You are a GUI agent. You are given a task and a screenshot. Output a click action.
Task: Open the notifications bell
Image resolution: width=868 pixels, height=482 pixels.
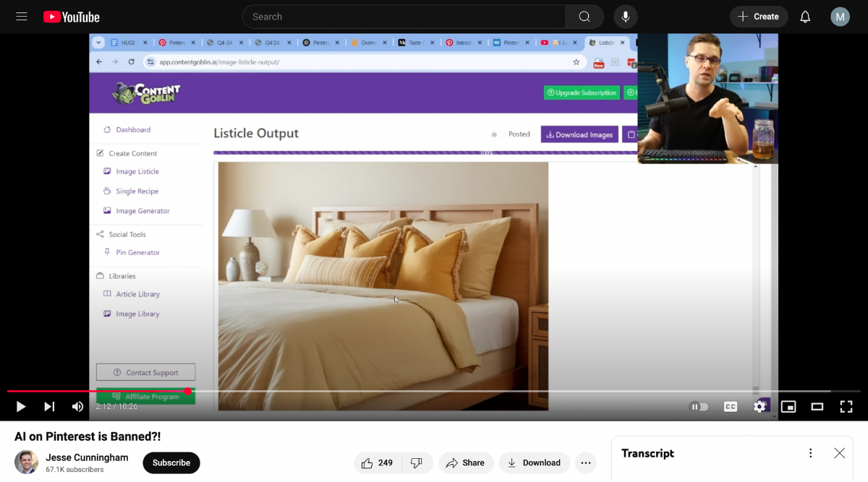[805, 17]
